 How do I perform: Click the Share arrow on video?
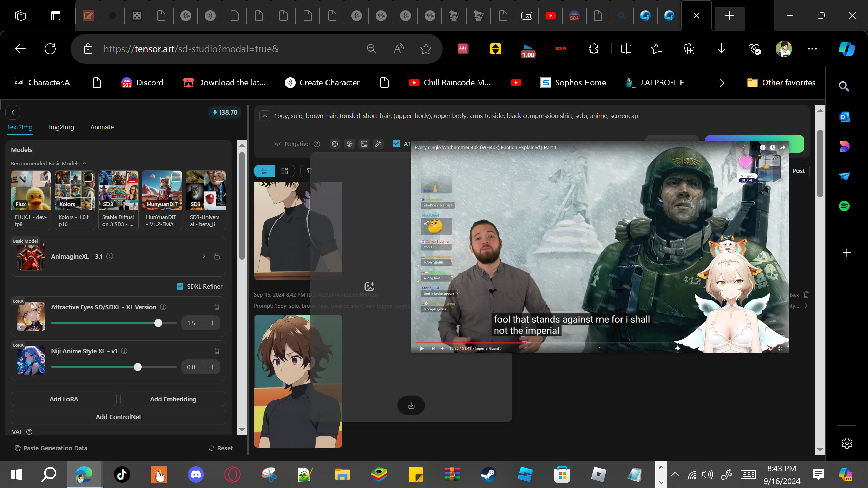click(783, 147)
